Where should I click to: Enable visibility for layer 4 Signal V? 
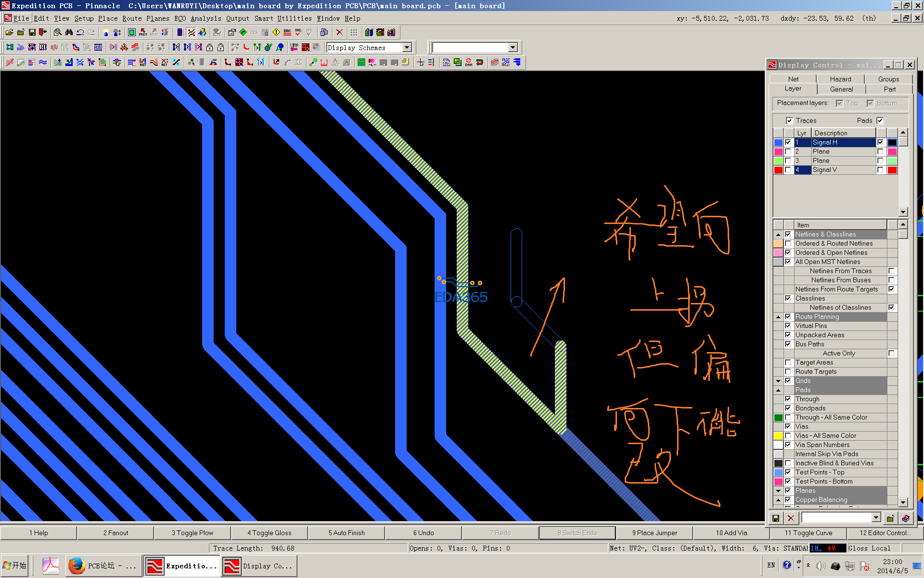[788, 170]
